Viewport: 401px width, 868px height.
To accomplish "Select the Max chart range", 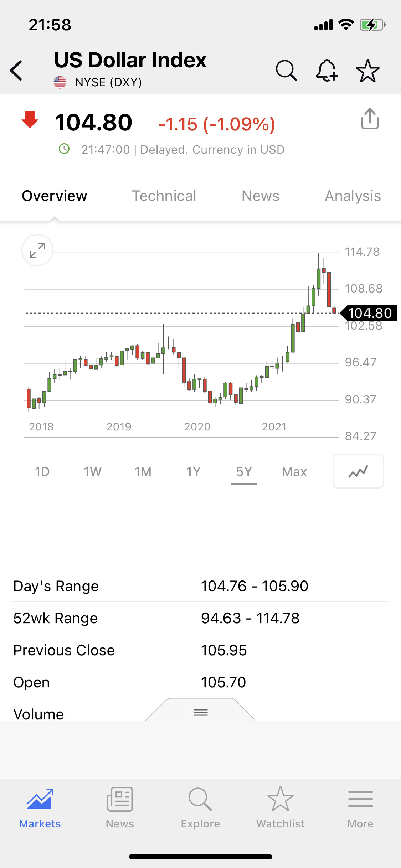I will 294,472.
